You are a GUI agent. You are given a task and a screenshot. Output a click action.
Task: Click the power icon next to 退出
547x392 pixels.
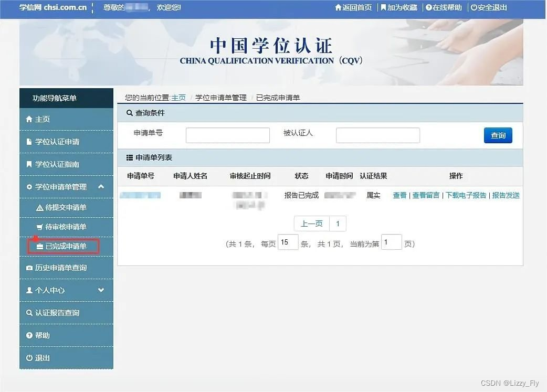pyautogui.click(x=30, y=357)
